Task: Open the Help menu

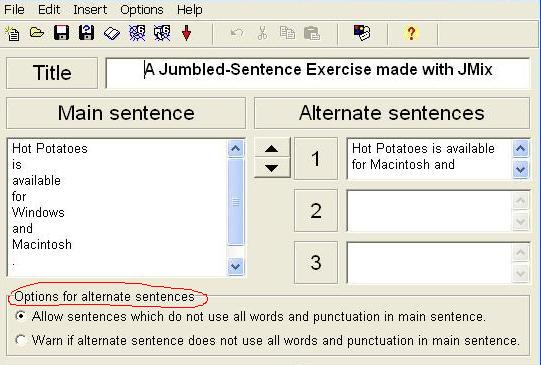Action: [190, 9]
